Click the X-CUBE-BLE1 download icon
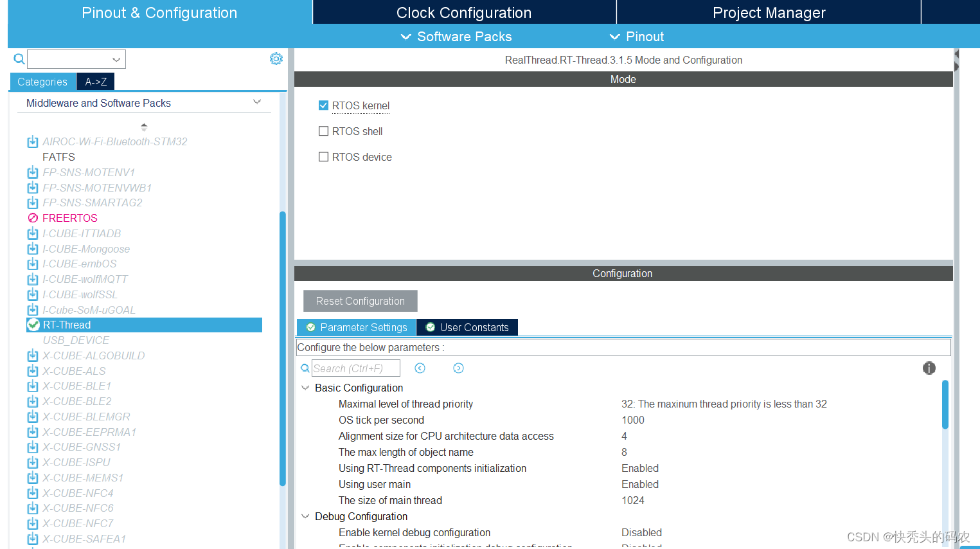 [33, 386]
